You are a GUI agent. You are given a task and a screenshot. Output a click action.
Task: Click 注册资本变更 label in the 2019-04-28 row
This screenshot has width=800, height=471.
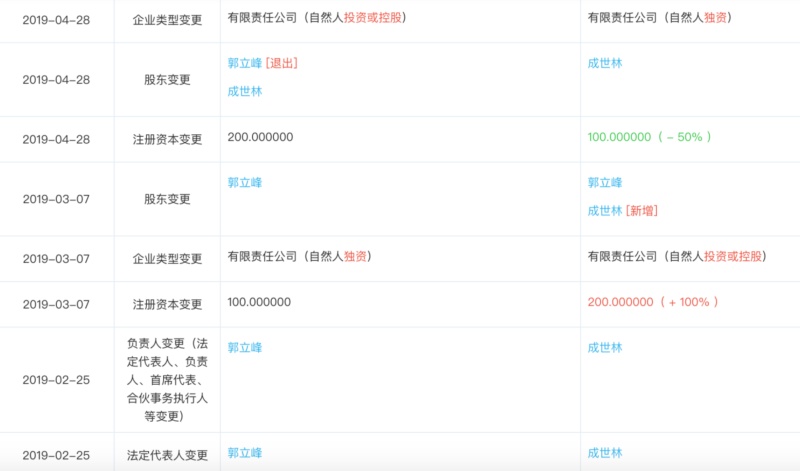(167, 139)
